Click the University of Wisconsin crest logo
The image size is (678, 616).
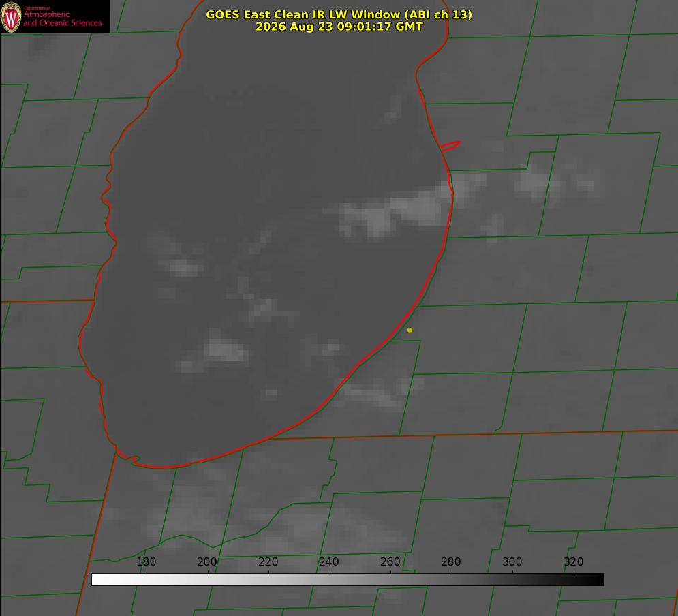[x=11, y=16]
